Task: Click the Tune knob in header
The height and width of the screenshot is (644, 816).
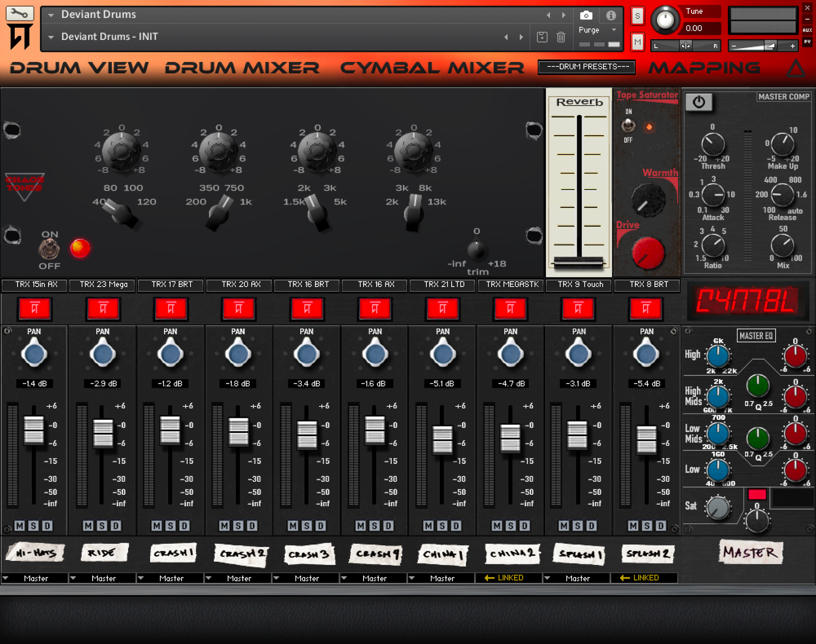Action: 665,20
